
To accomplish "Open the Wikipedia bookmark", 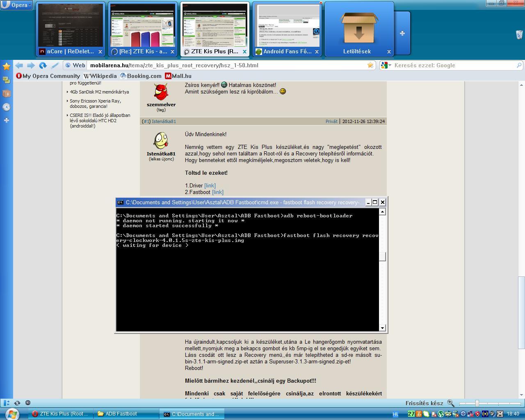I will coord(100,76).
